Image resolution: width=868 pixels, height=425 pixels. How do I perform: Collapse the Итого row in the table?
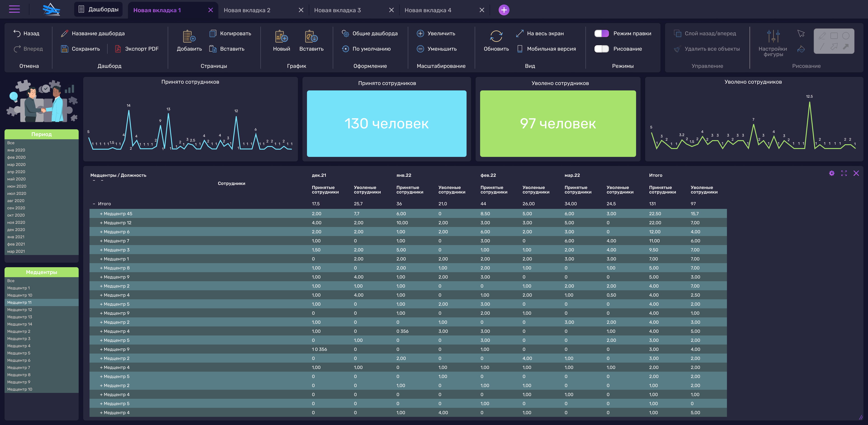point(94,204)
